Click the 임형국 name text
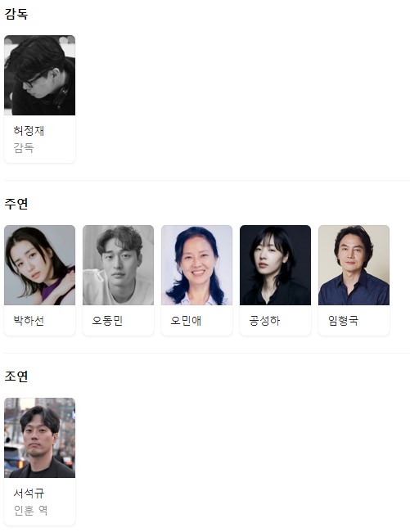This screenshot has width=410, height=532. click(343, 320)
